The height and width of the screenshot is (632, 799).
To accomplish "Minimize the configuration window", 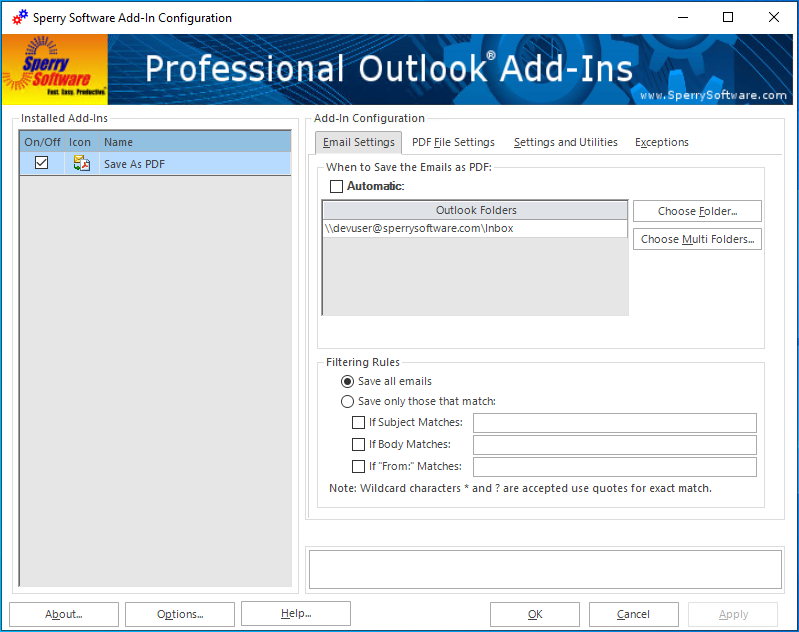I will coord(683,17).
